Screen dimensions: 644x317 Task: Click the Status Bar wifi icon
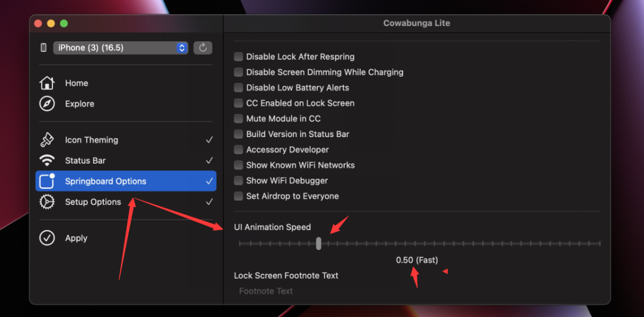click(x=47, y=160)
